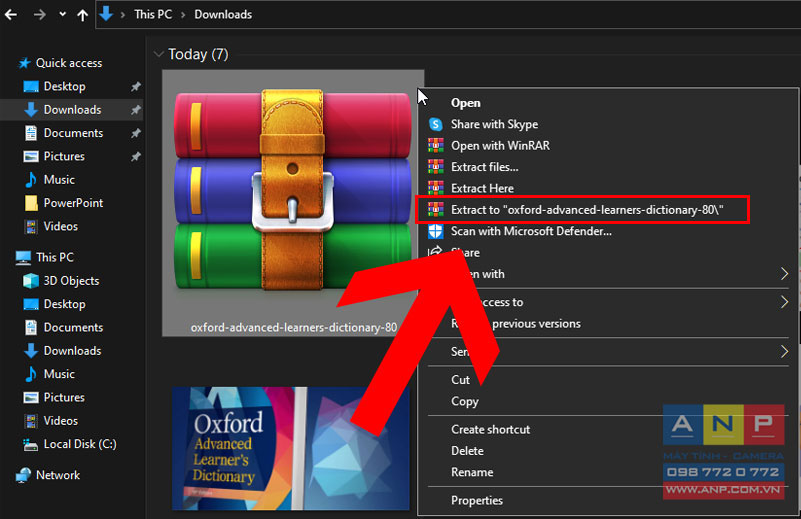Click WinRAR icon beside Extract to
Screen dimensions: 801x519
pyautogui.click(x=435, y=209)
